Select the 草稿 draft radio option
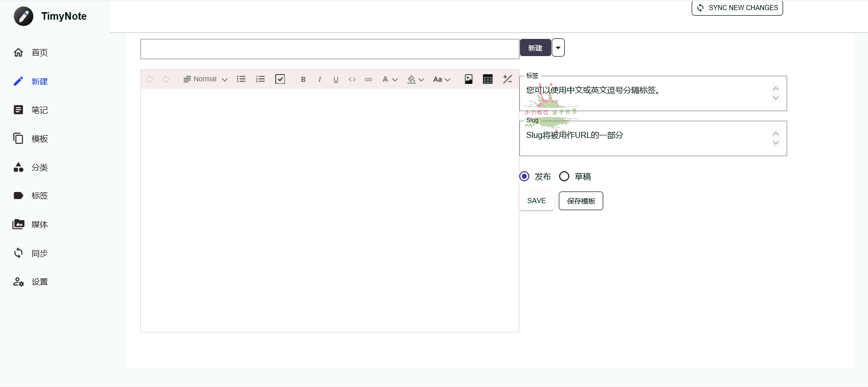868x387 pixels. click(564, 176)
